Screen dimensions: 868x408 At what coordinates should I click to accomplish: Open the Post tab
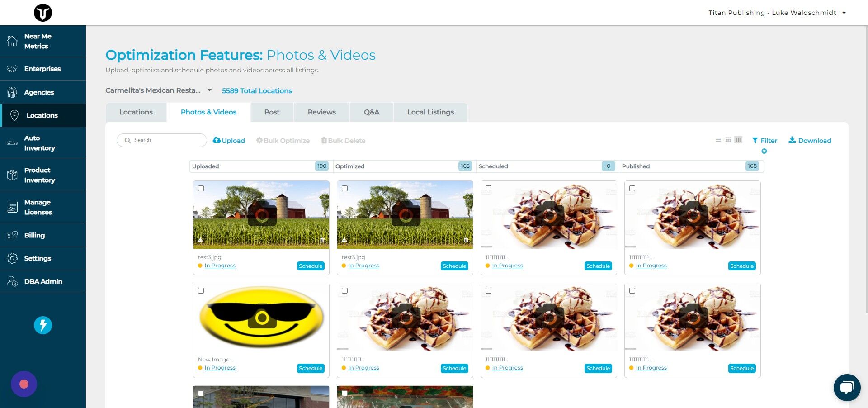(x=272, y=112)
